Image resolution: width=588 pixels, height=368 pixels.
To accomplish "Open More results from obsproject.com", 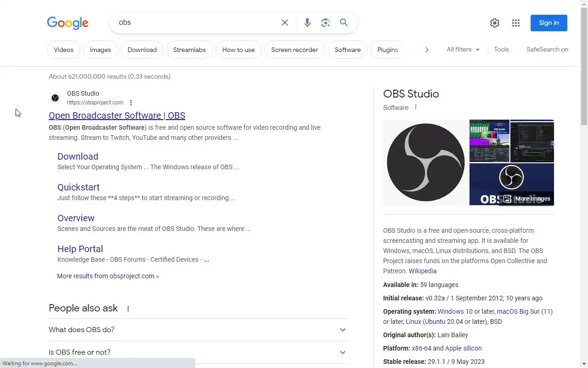I will (x=108, y=276).
